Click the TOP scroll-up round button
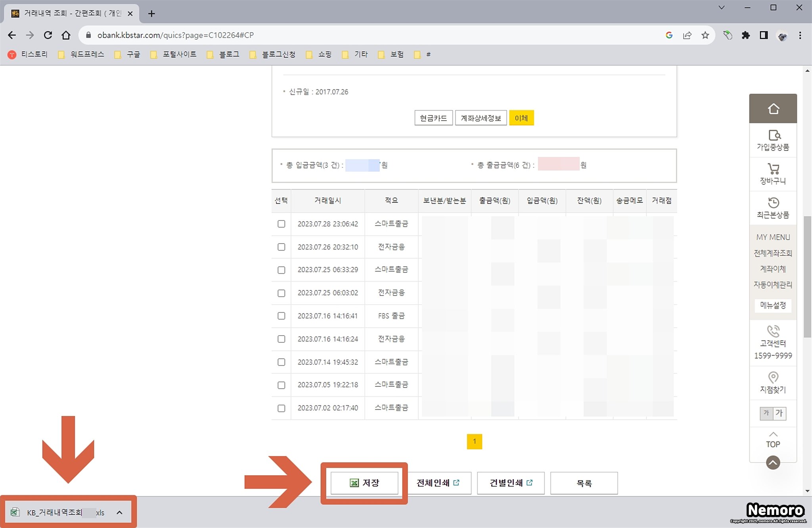This screenshot has height=528, width=812. point(773,463)
